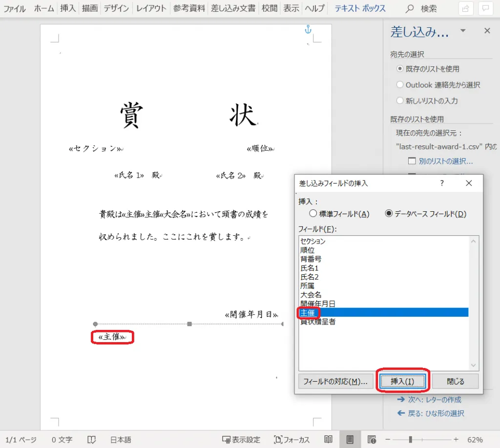Choose Outlook 連絡先から選択 option
Image resolution: width=500 pixels, height=448 pixels.
400,85
